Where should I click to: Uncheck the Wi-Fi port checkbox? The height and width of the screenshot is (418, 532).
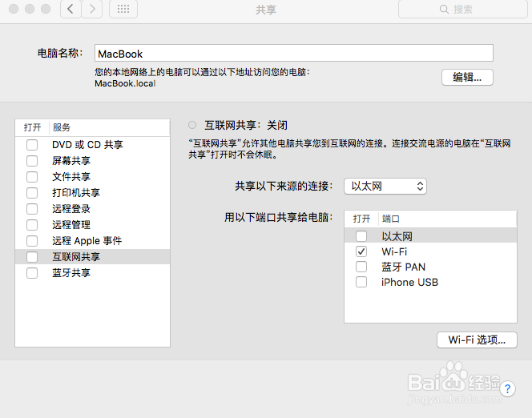pyautogui.click(x=361, y=251)
